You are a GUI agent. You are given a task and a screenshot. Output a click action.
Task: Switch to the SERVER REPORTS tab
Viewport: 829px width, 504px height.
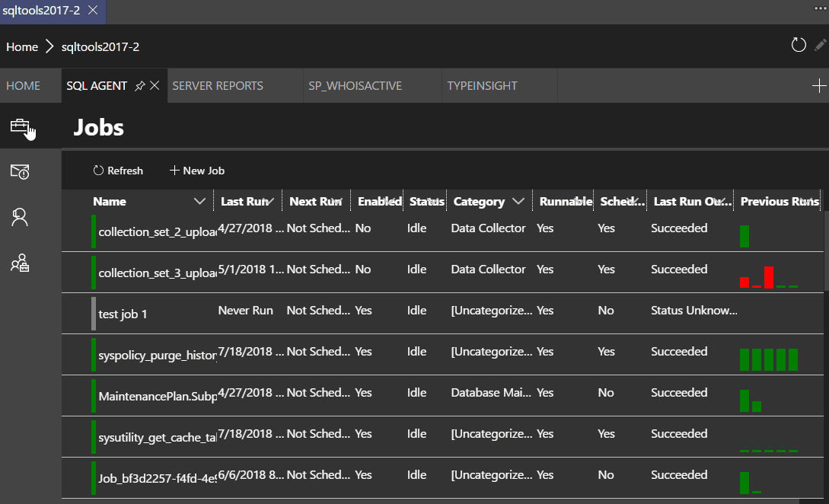tap(218, 86)
